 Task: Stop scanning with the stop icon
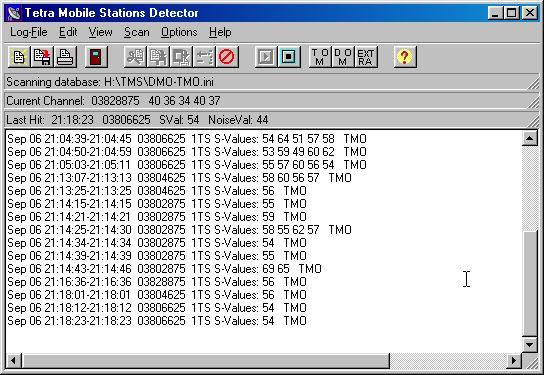tap(289, 57)
